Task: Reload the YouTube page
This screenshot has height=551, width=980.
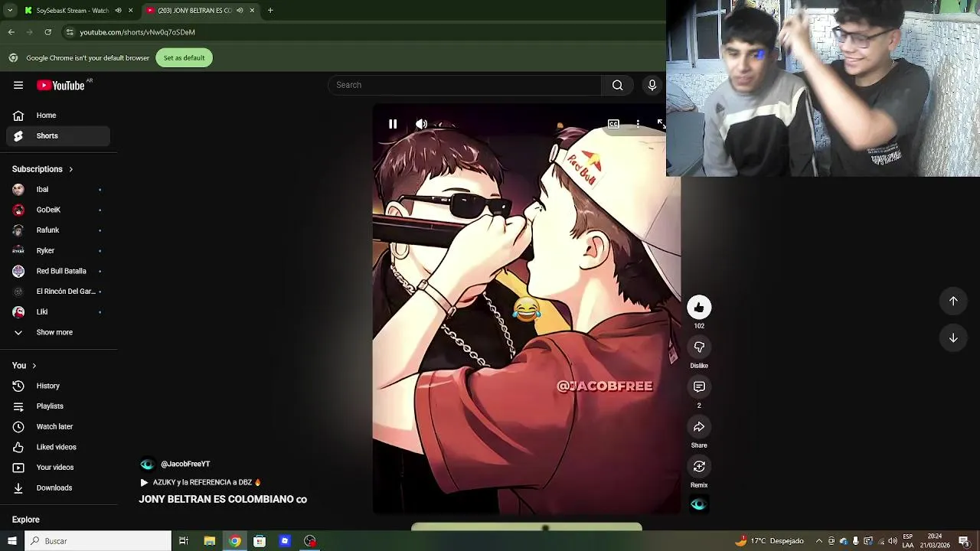Action: tap(48, 32)
